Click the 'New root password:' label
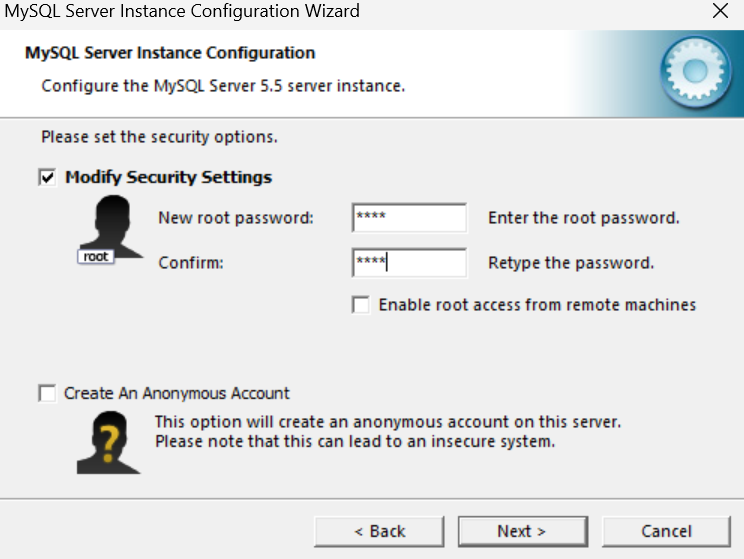 point(236,218)
